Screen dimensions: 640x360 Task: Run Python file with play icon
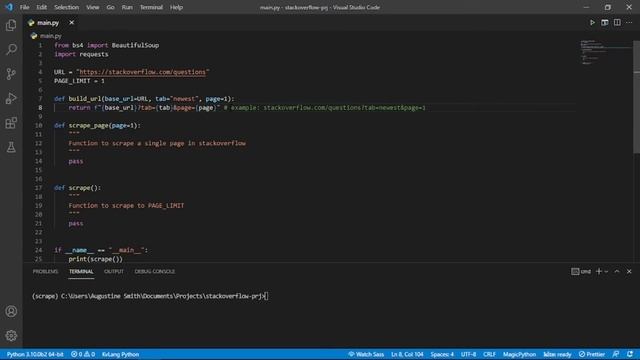click(x=592, y=22)
